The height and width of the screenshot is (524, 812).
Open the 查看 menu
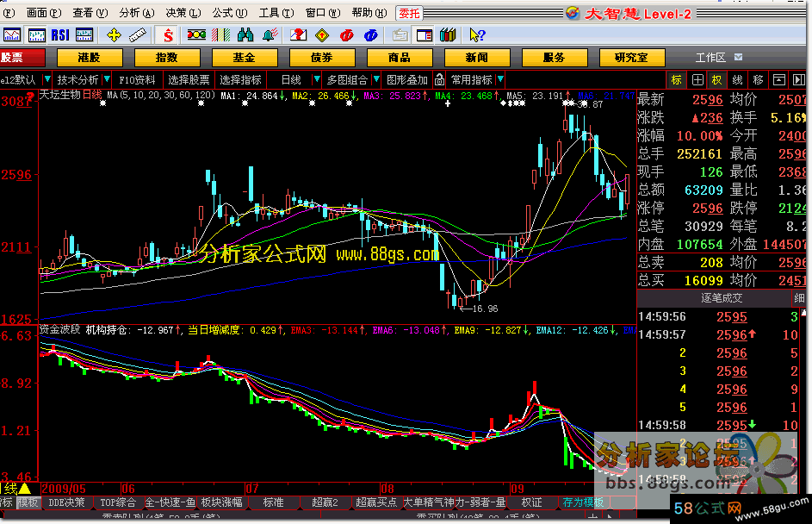[90, 13]
